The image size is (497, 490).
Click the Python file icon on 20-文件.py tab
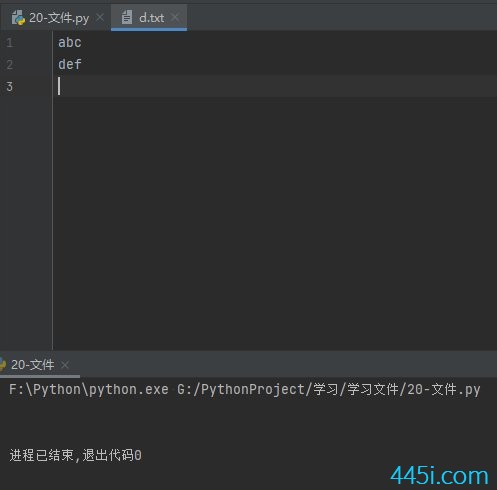(x=18, y=18)
